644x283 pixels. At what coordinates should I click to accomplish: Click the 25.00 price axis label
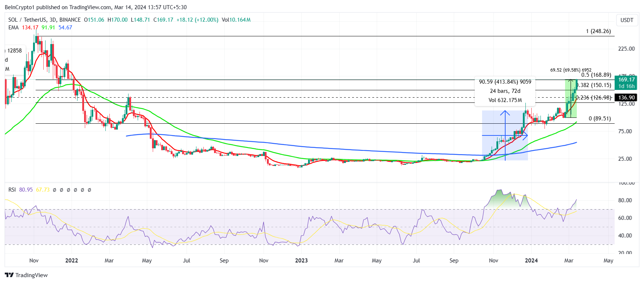tap(625, 159)
